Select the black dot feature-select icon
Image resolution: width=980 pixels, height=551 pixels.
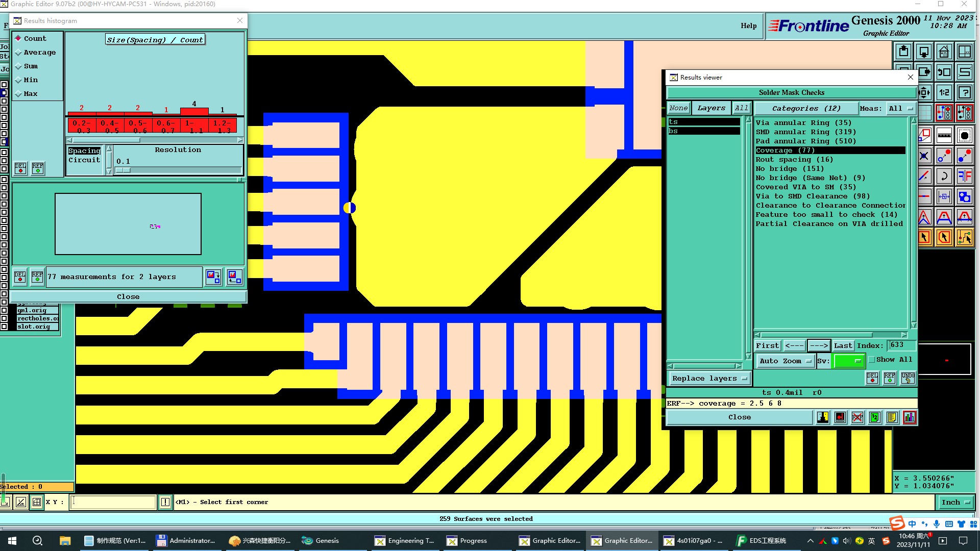click(x=965, y=135)
